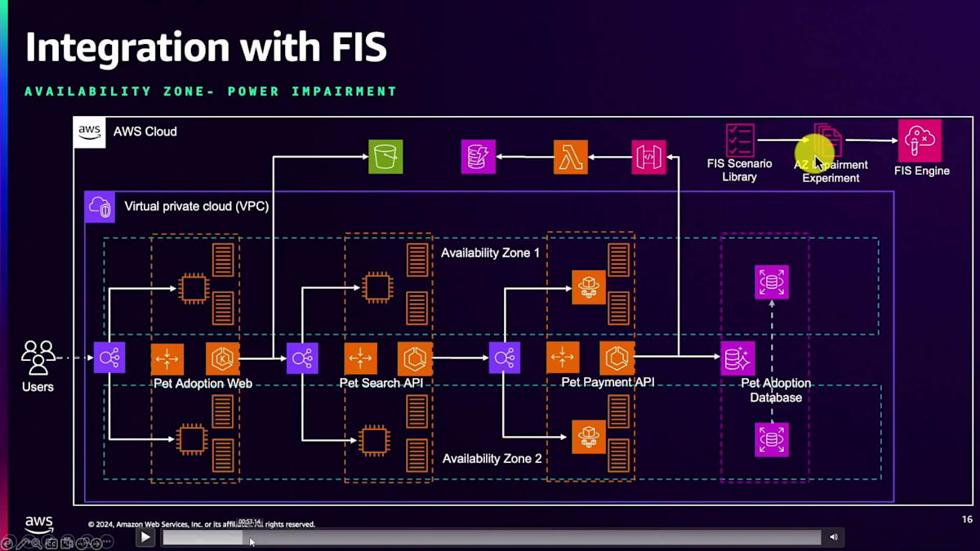This screenshot has width=980, height=551.
Task: Go to previous slide with back arrow
Action: tap(7, 544)
